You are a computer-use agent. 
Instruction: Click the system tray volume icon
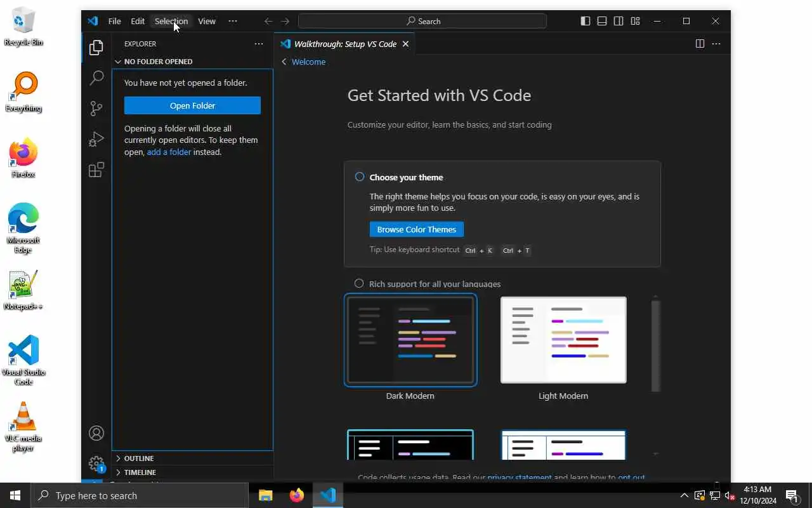click(x=730, y=495)
